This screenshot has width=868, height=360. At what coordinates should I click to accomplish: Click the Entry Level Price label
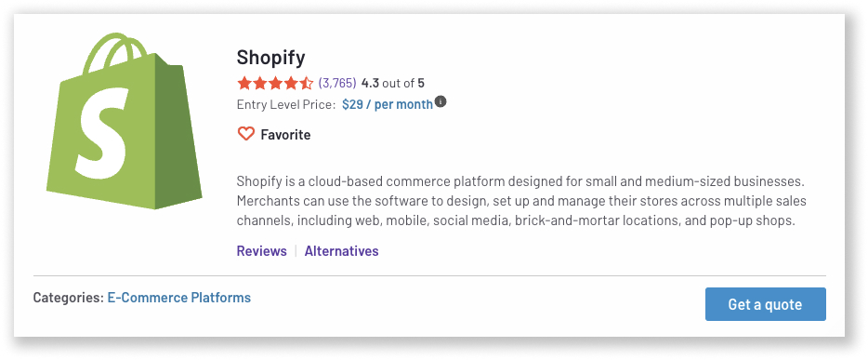click(x=286, y=105)
